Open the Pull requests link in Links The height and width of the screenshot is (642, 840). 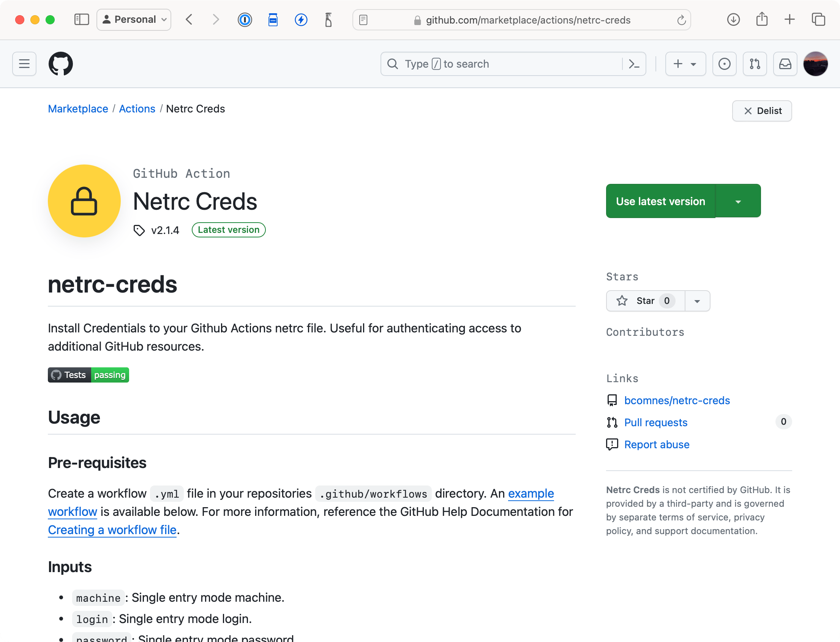pos(655,423)
